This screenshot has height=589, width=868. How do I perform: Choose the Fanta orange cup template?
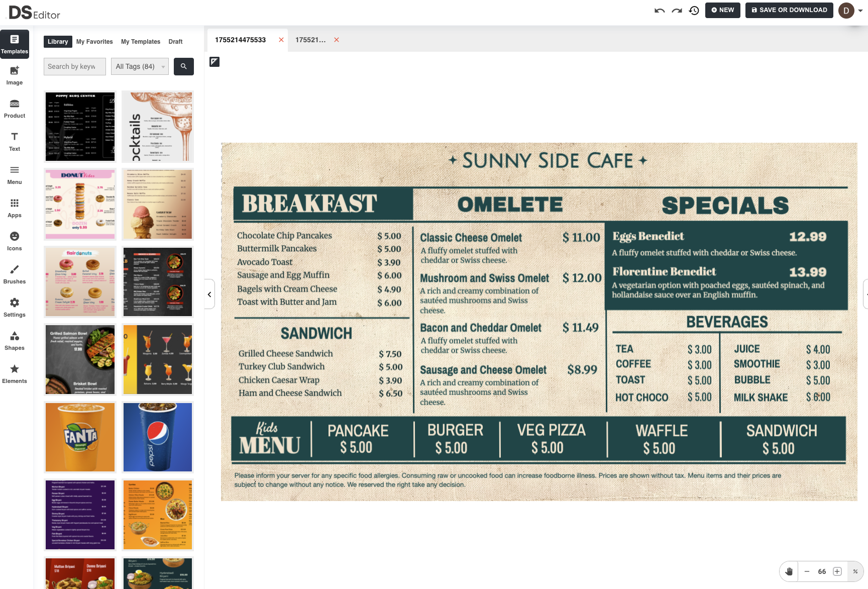(80, 437)
